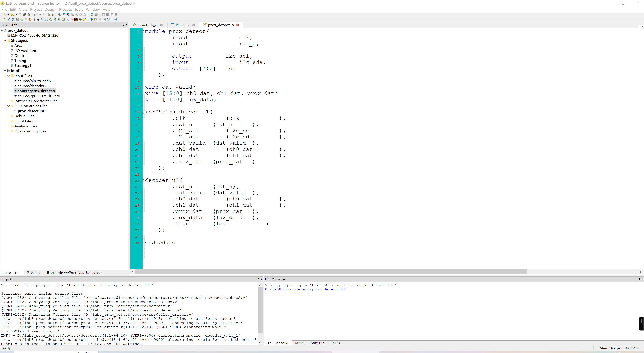Select source/rpr0521rs_driver.v in file list

coord(39,96)
